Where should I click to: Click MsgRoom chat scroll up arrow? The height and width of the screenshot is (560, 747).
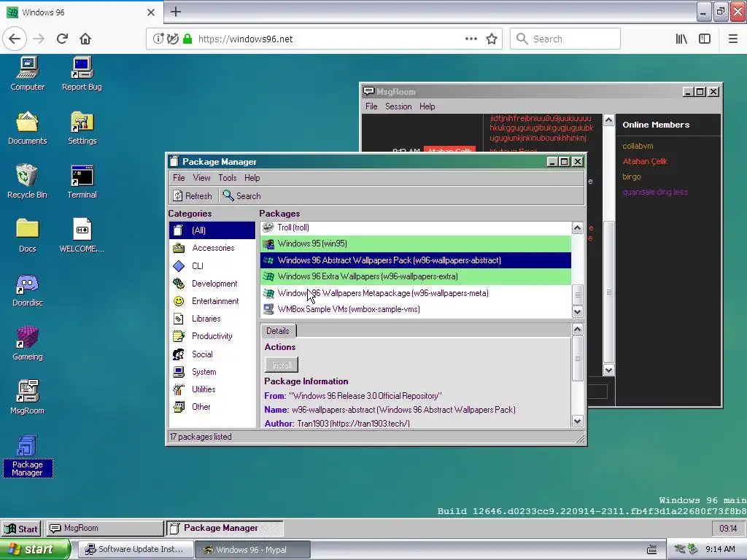coord(609,120)
